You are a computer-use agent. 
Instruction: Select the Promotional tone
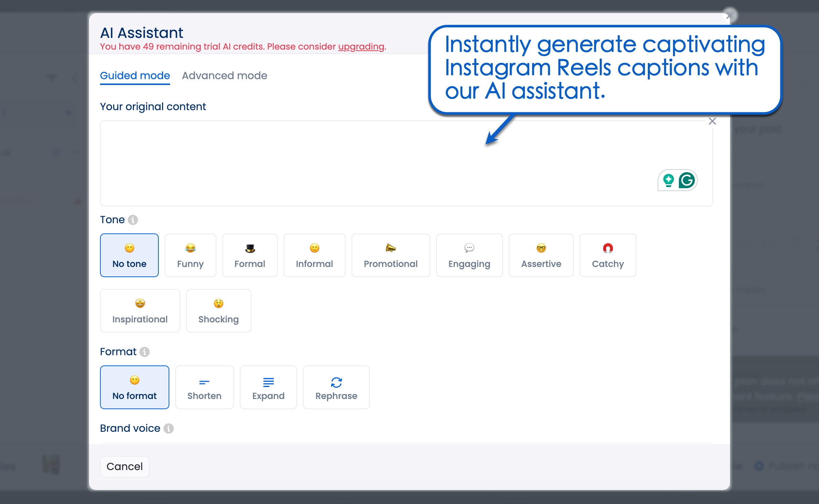pos(391,255)
